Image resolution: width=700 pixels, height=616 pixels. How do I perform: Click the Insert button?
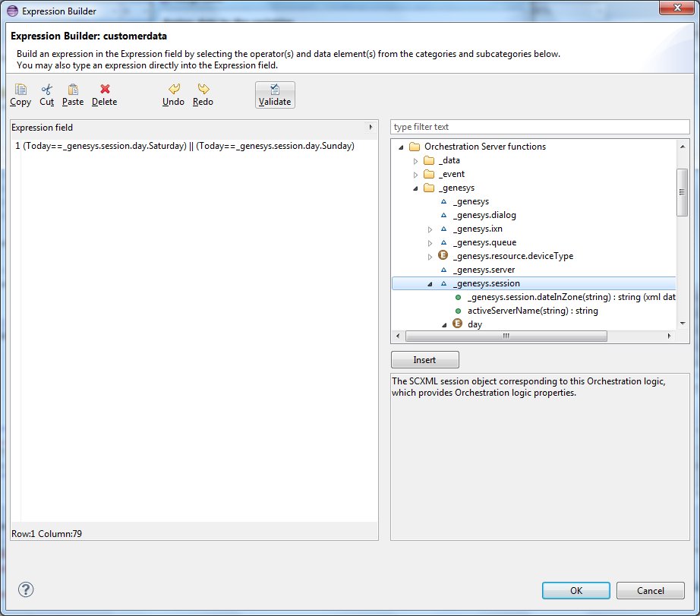(x=424, y=359)
